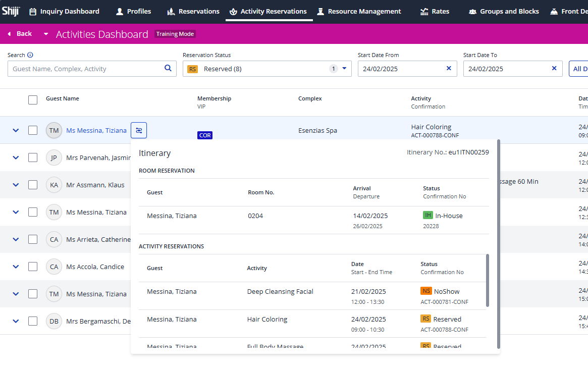
Task: Open dropdown arrow beside Activities Dashboard title
Action: [46, 34]
